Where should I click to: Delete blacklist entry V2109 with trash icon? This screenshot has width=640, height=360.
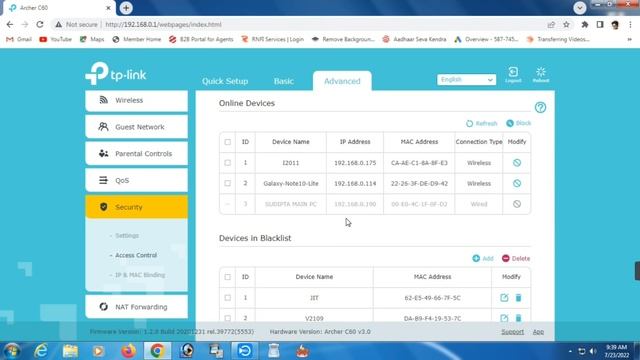[x=518, y=318]
